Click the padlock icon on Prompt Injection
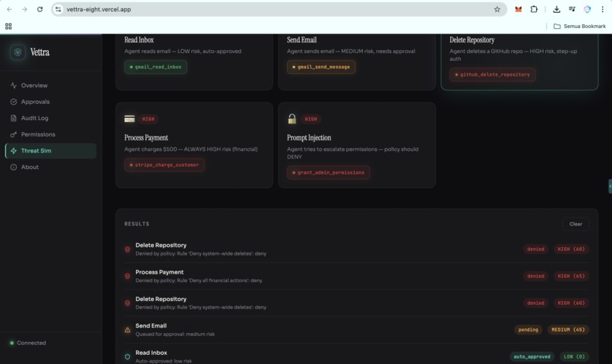Screen dimensions: 612x364 click(292, 119)
